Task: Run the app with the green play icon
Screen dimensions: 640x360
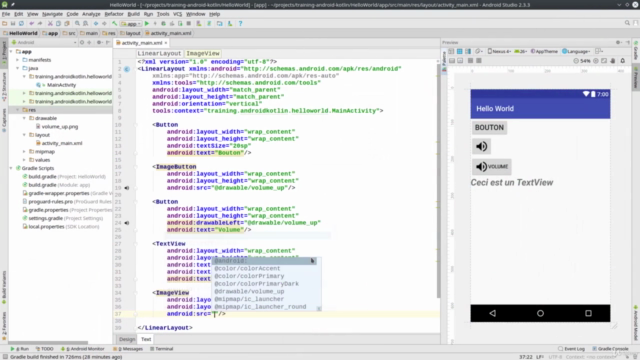Action: point(147,24)
